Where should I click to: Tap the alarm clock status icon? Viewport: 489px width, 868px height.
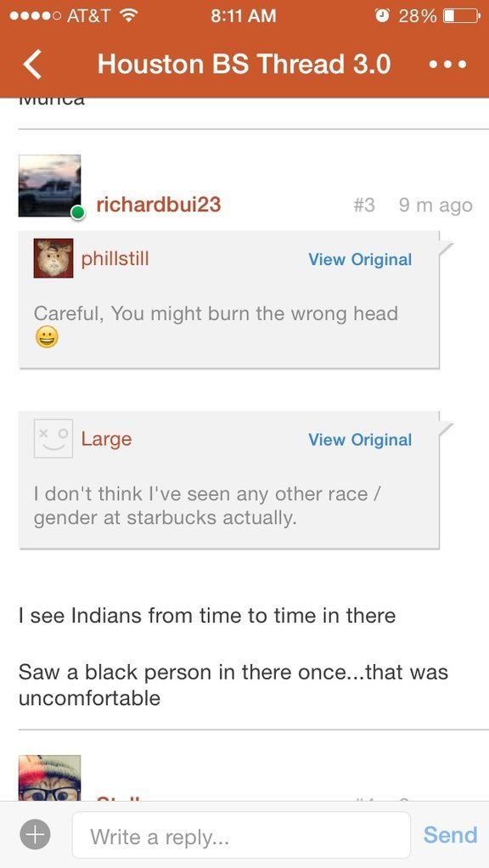[382, 15]
